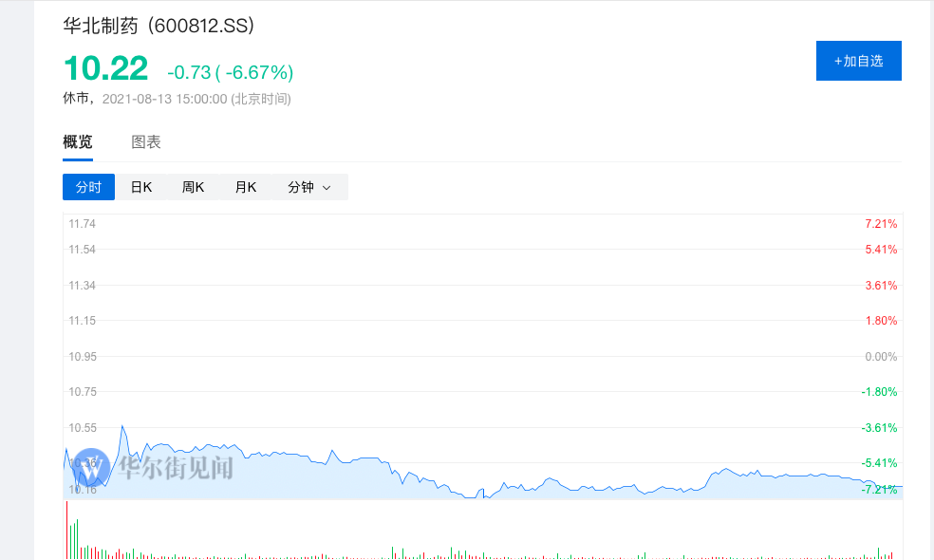This screenshot has width=934, height=560.
Task: Switch to 周K chart view
Action: click(x=193, y=187)
